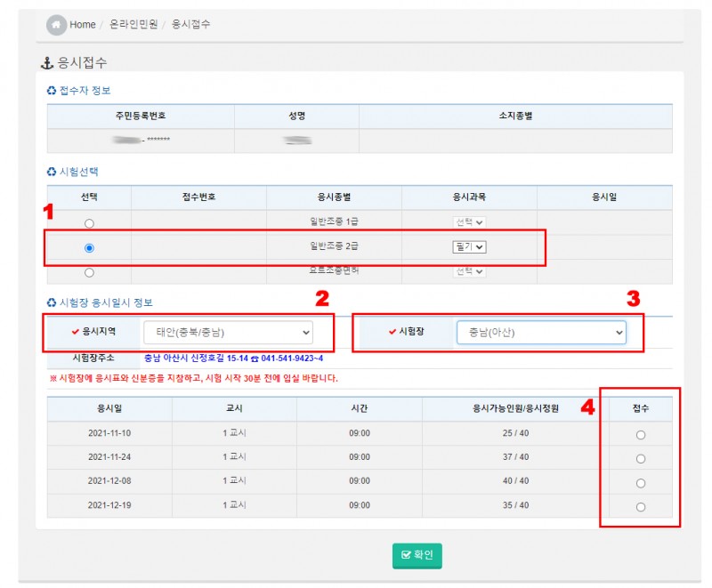
Task: Choose the 2021-11-10 exam date radio button
Action: [x=641, y=435]
